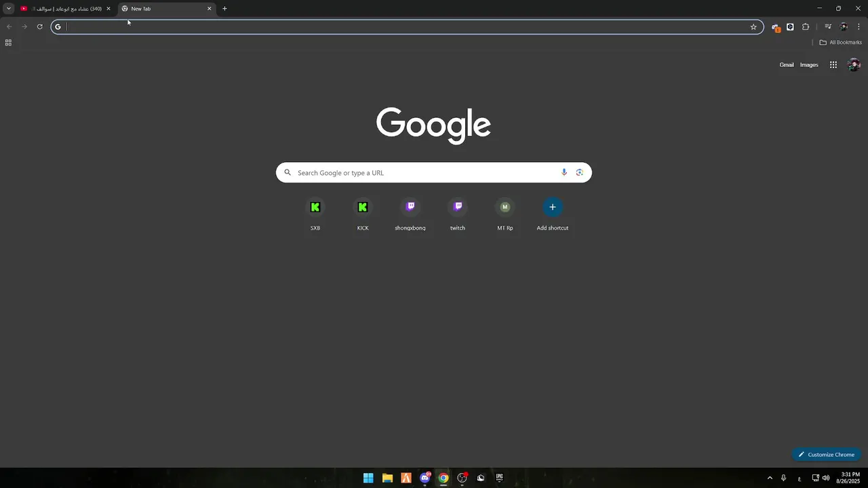
Task: Open the Windows Start menu
Action: [x=368, y=478]
